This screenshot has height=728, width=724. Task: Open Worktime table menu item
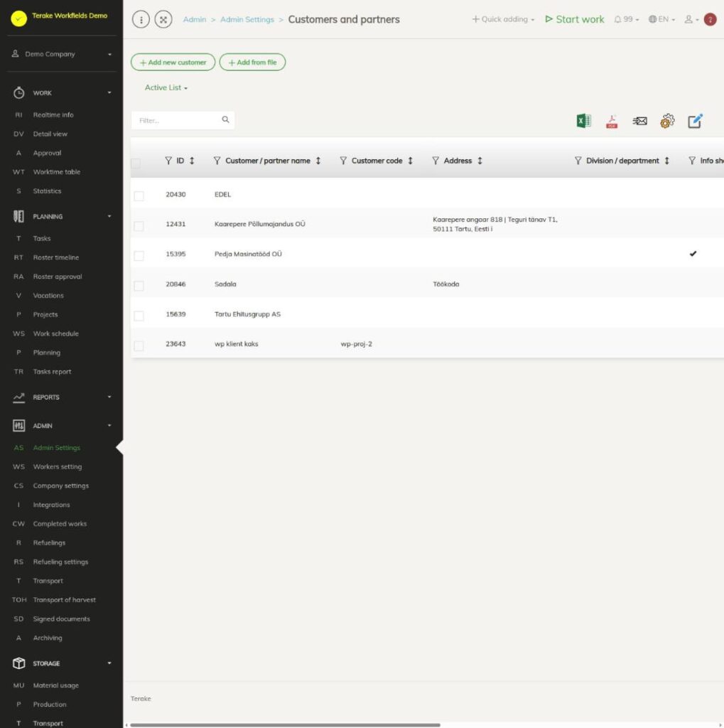pyautogui.click(x=57, y=172)
